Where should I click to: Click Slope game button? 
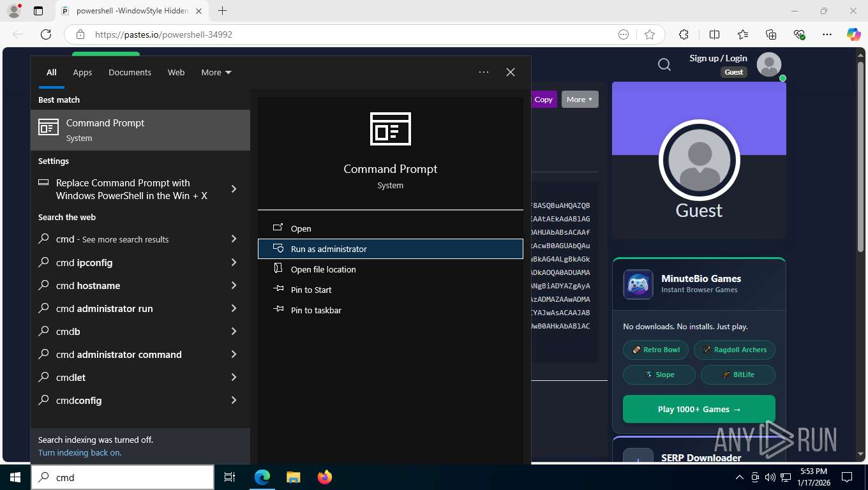point(659,375)
